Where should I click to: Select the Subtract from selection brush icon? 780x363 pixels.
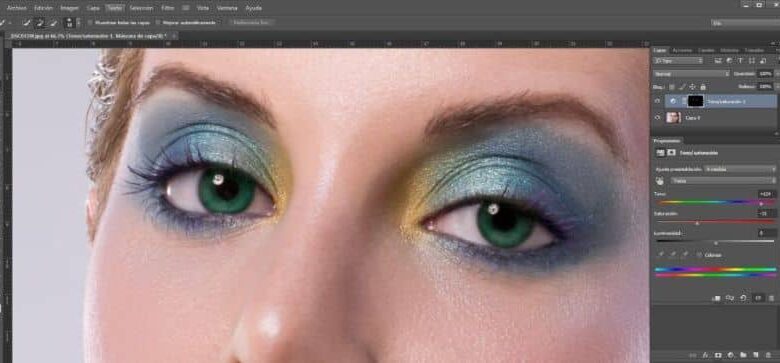[x=53, y=22]
